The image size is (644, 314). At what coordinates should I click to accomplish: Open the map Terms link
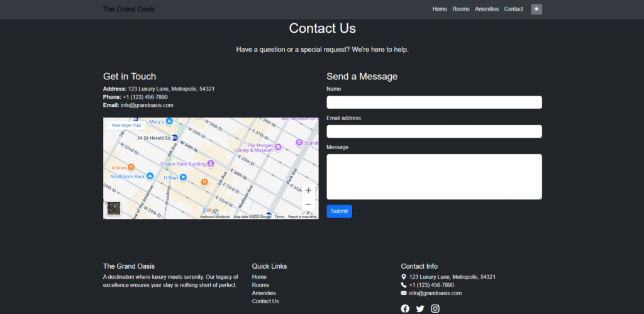coord(279,216)
